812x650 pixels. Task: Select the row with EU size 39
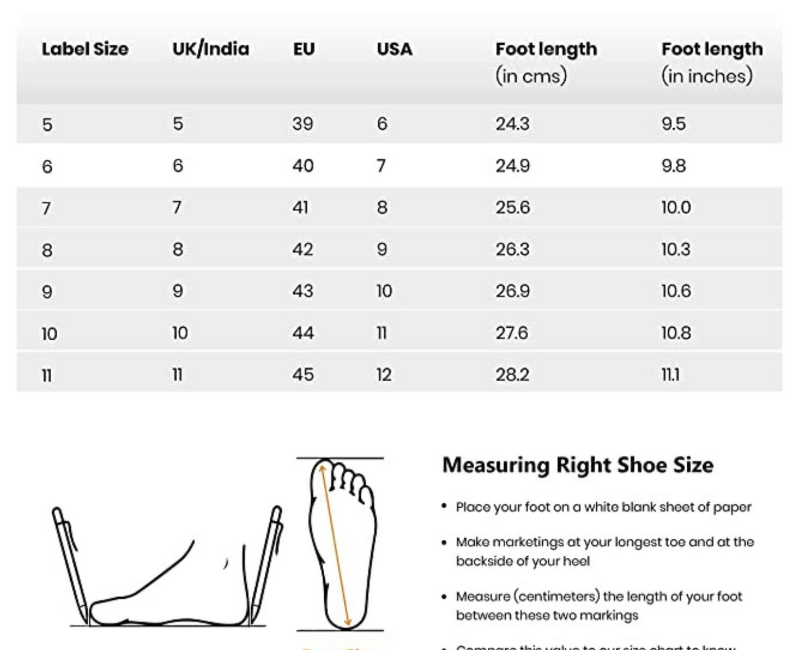point(399,124)
